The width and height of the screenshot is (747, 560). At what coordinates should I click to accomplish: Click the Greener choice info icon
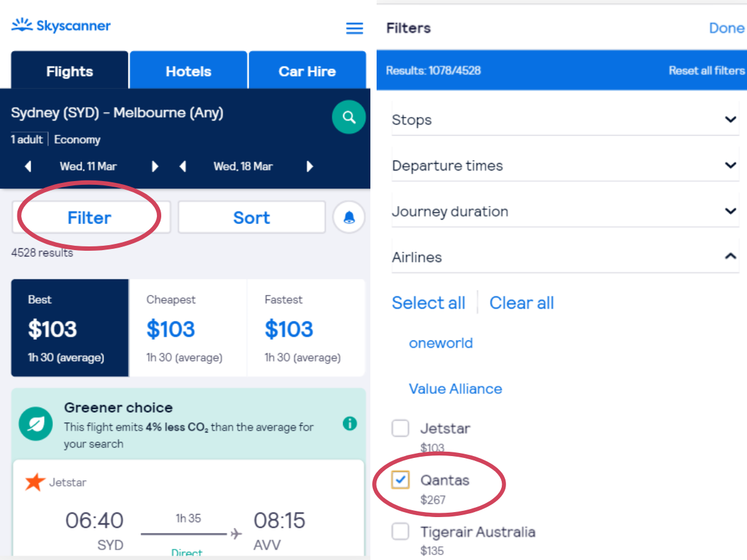tap(350, 424)
